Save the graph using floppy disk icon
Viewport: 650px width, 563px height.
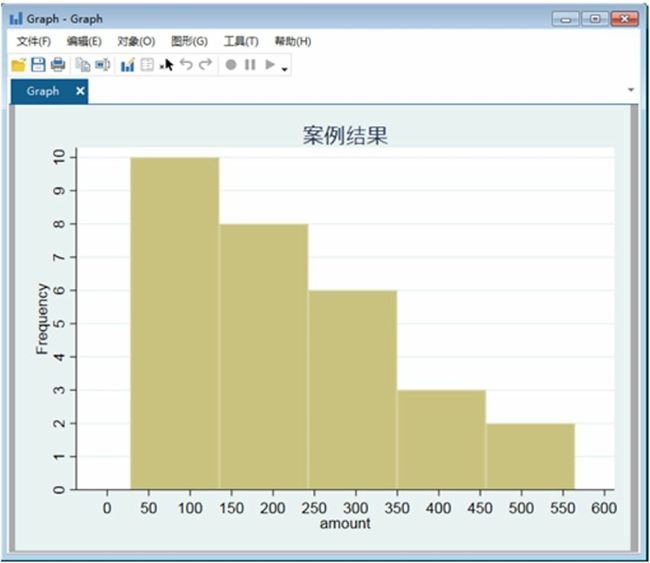tap(38, 65)
